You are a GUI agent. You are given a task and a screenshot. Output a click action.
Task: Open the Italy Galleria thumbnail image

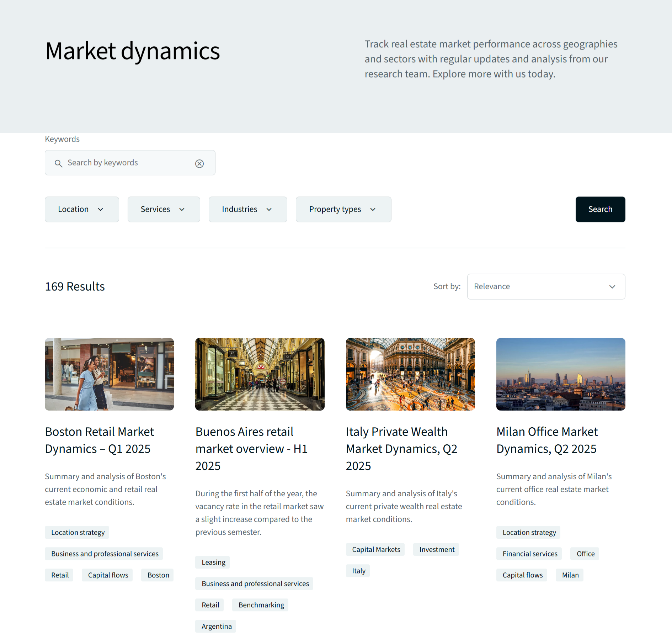click(x=410, y=374)
